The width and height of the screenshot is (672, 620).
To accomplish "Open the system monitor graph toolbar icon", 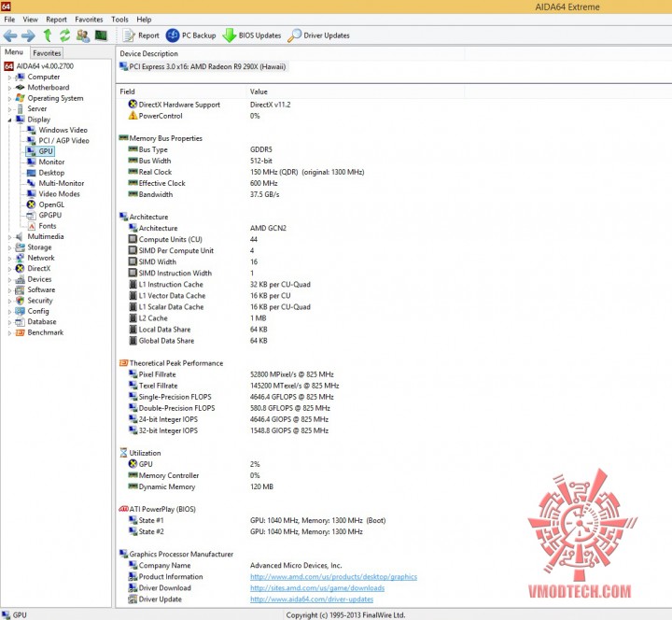I will 101,35.
